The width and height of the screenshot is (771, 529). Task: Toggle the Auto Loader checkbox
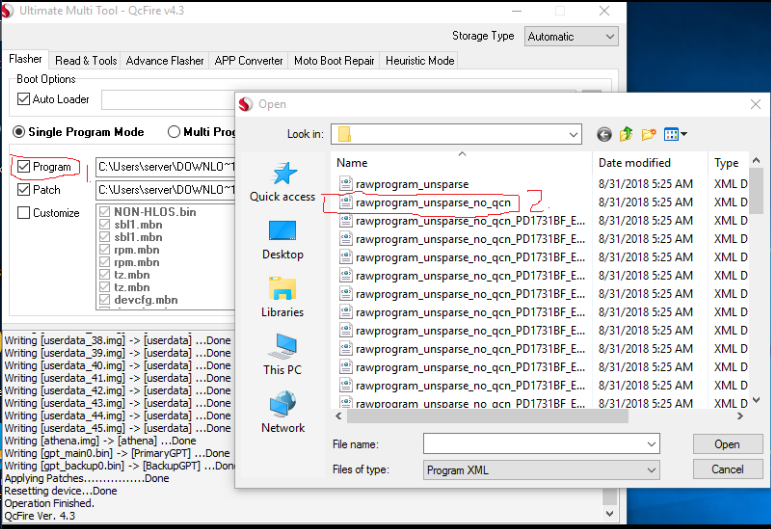pyautogui.click(x=23, y=99)
